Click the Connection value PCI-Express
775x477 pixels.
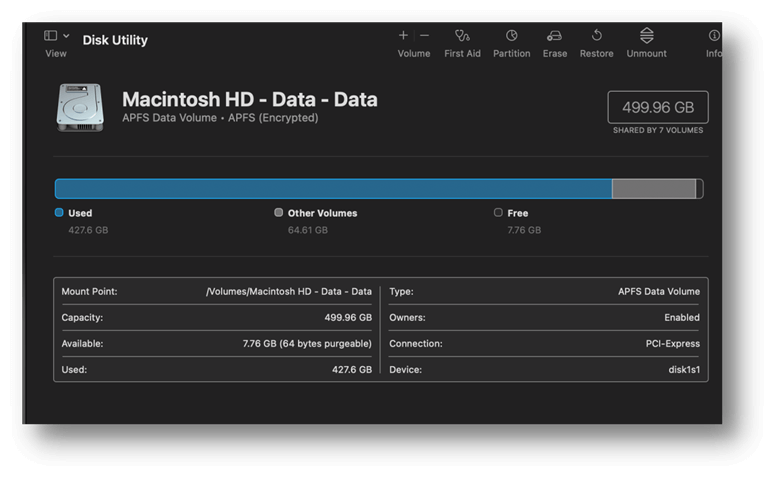[x=673, y=344]
